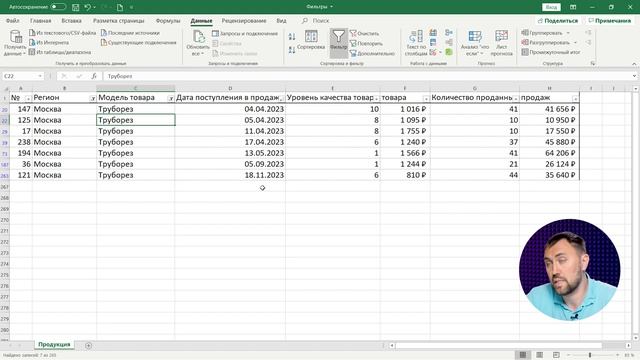Expand the Name Box dropdown
Viewport: 640px width, 360px height.
pos(40,76)
